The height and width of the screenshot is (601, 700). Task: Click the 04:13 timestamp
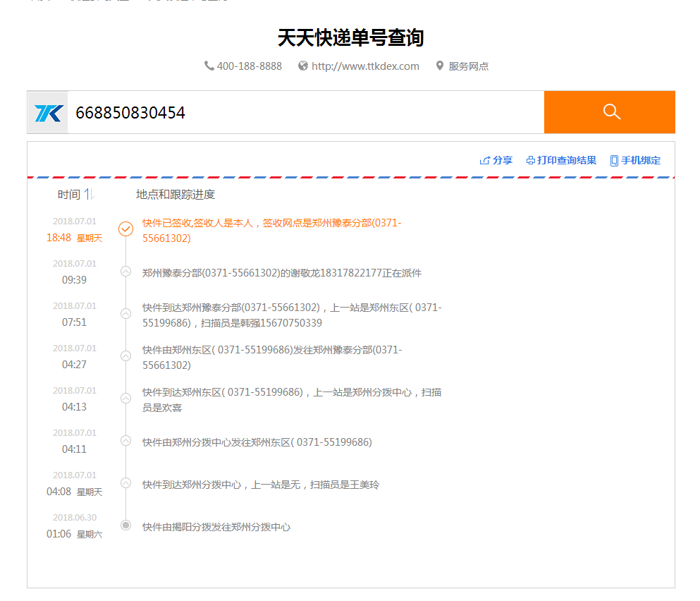74,407
